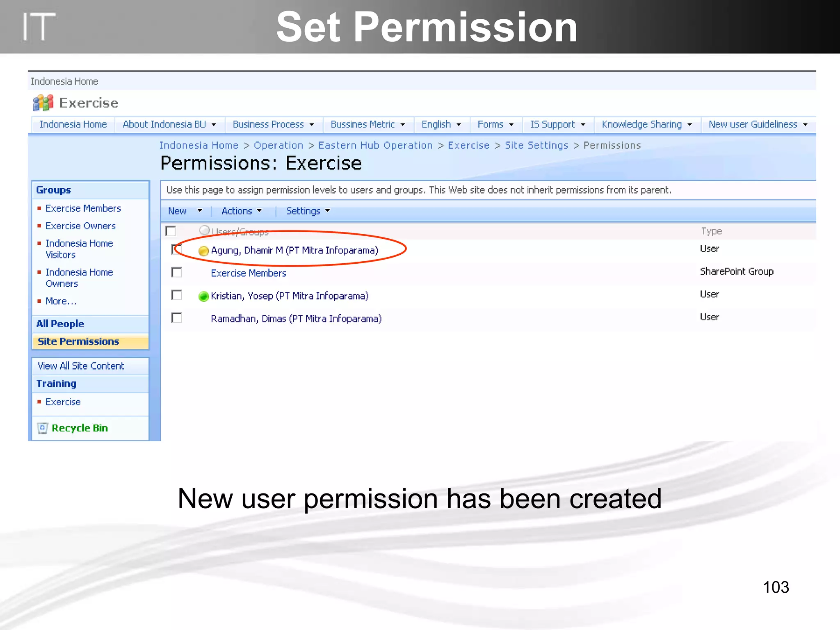Open the Actions dropdown menu
The height and width of the screenshot is (630, 840).
coord(242,211)
